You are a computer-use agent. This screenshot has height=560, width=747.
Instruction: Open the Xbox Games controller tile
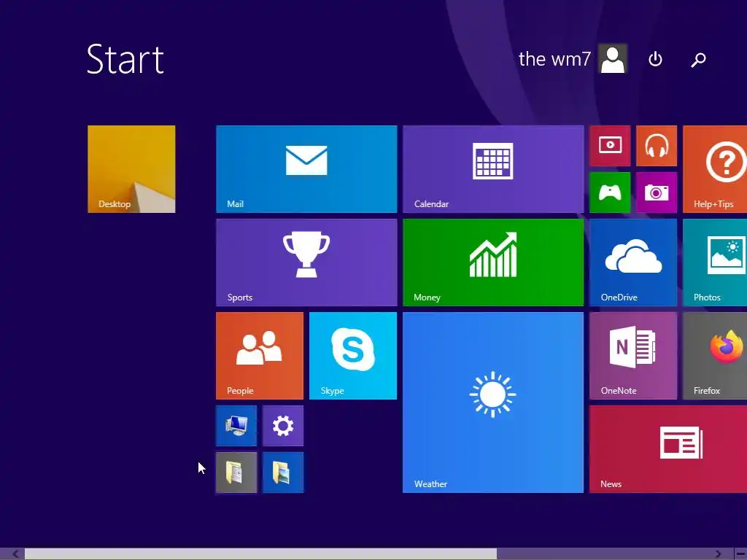(610, 192)
